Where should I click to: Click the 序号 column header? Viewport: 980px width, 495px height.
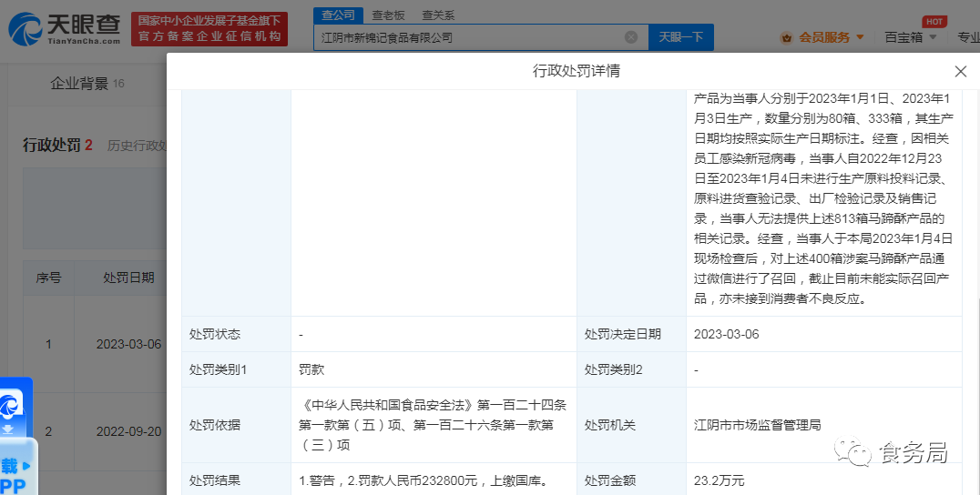(49, 278)
